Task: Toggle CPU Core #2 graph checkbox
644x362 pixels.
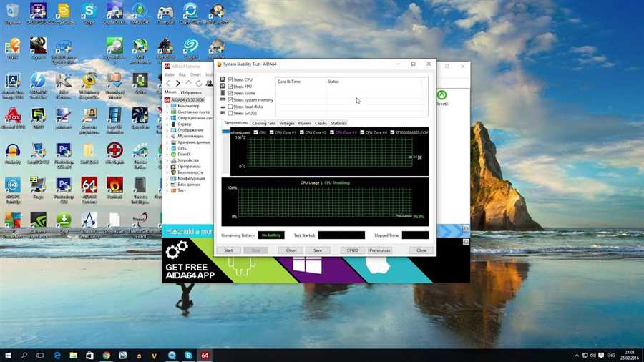Action: [301, 132]
